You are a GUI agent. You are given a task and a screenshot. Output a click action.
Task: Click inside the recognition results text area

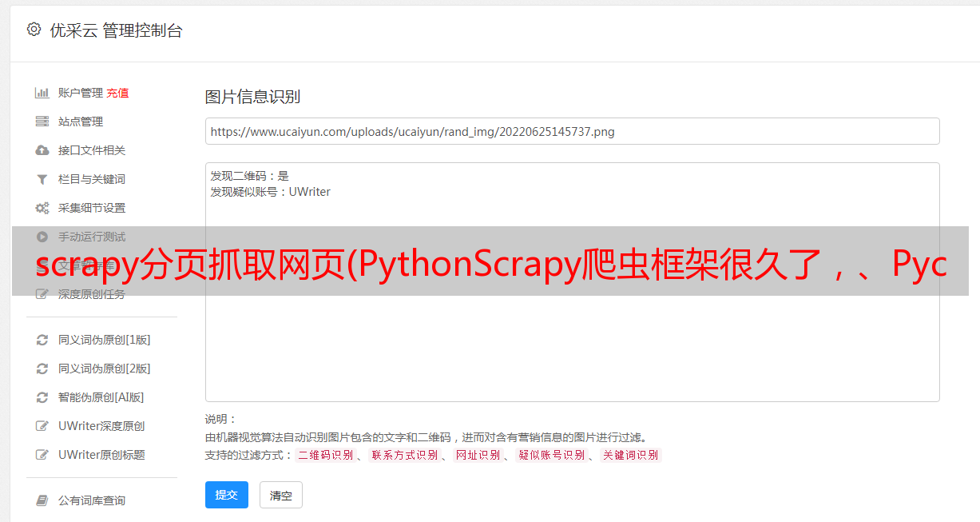click(x=572, y=281)
